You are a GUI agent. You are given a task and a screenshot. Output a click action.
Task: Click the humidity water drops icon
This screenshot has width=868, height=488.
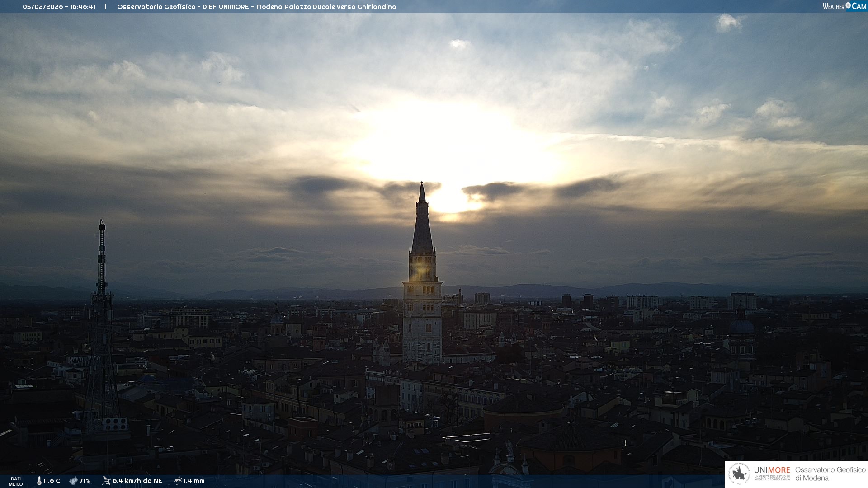(73, 481)
